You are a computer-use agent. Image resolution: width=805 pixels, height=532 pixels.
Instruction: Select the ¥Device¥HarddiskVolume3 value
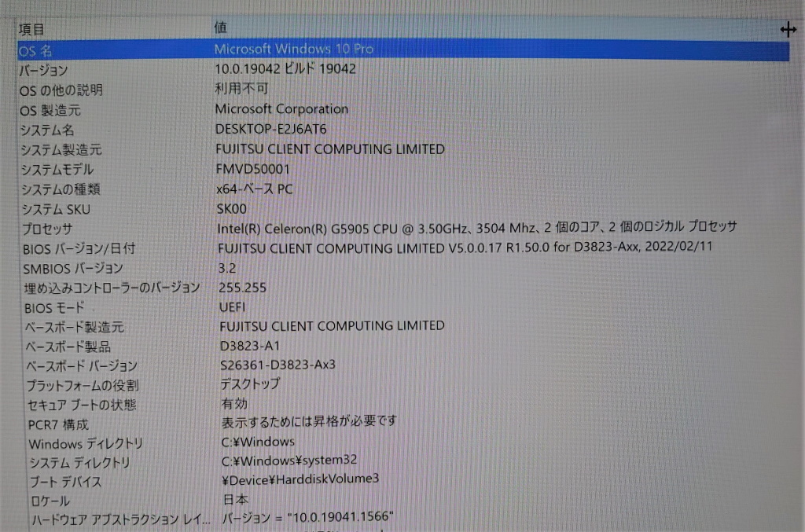300,479
